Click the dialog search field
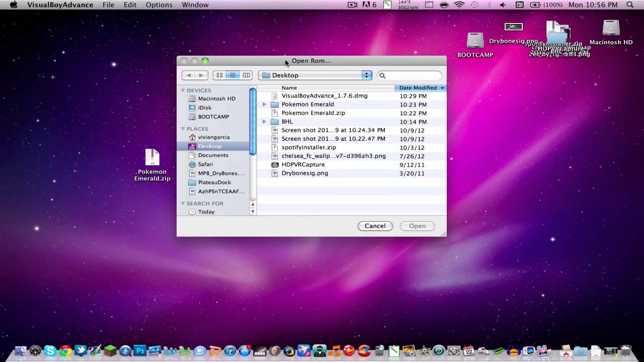644x362 pixels. 410,75
